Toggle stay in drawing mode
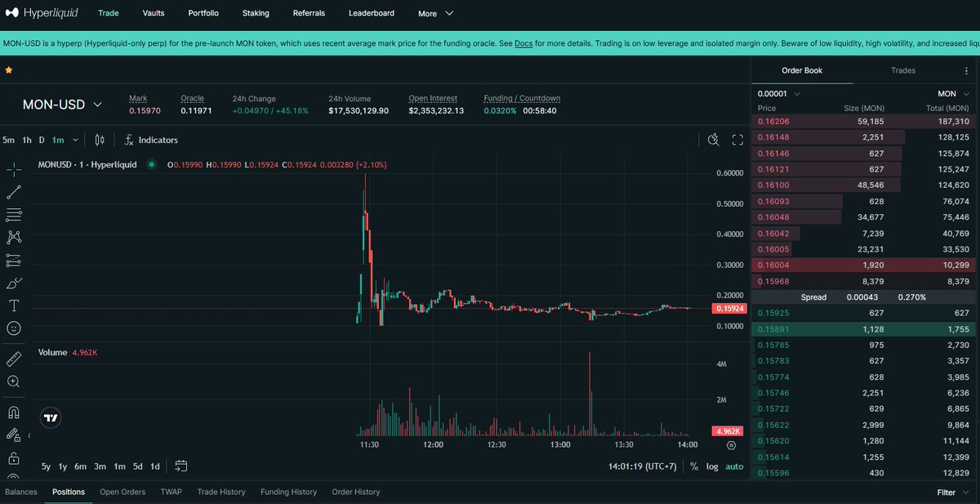This screenshot has width=980, height=504. (14, 435)
